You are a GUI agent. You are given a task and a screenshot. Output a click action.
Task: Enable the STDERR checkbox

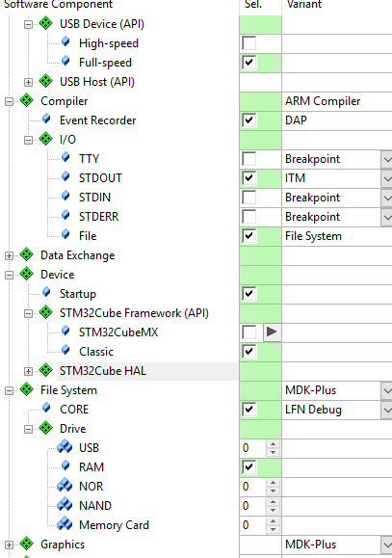(x=248, y=217)
